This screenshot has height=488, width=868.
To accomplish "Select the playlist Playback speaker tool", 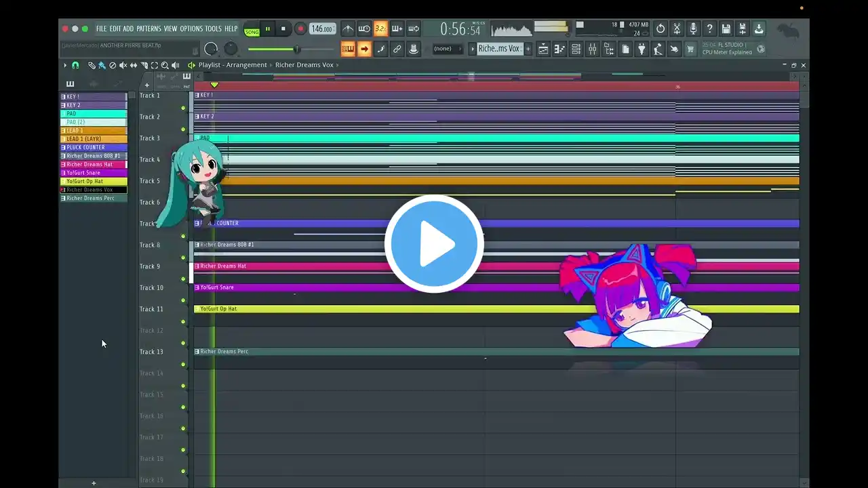I will [x=176, y=65].
